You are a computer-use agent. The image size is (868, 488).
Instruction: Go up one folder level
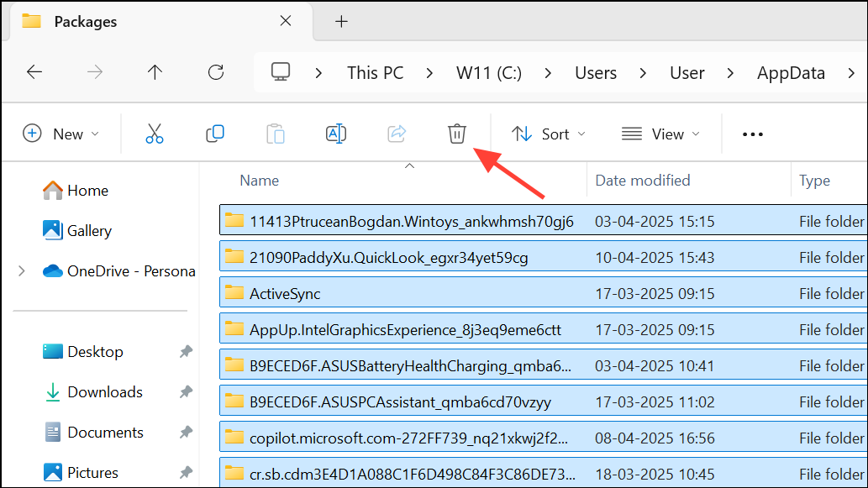coord(155,72)
